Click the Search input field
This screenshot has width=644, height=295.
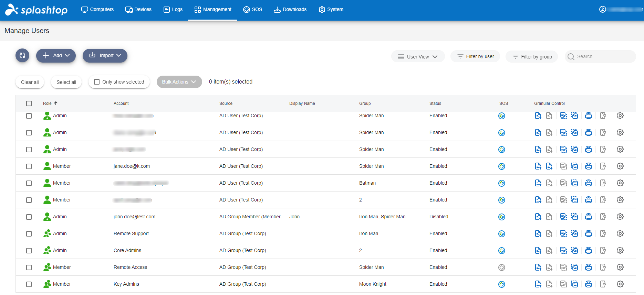coord(600,56)
